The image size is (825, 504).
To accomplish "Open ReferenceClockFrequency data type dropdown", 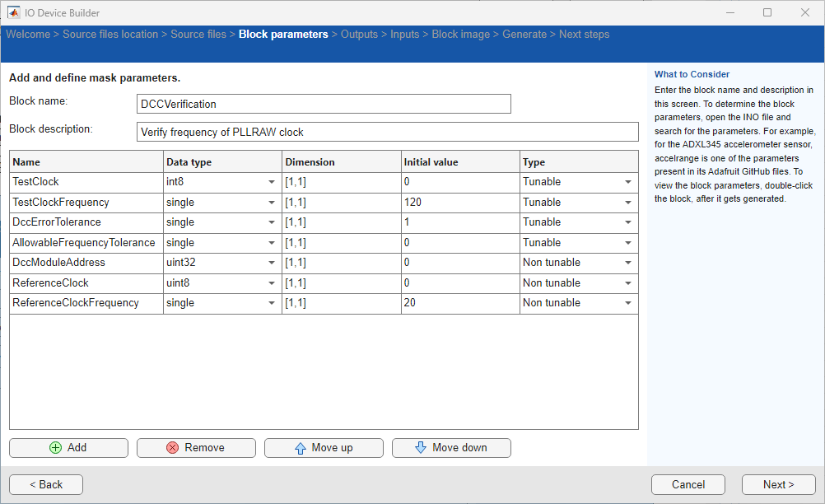I will 272,302.
